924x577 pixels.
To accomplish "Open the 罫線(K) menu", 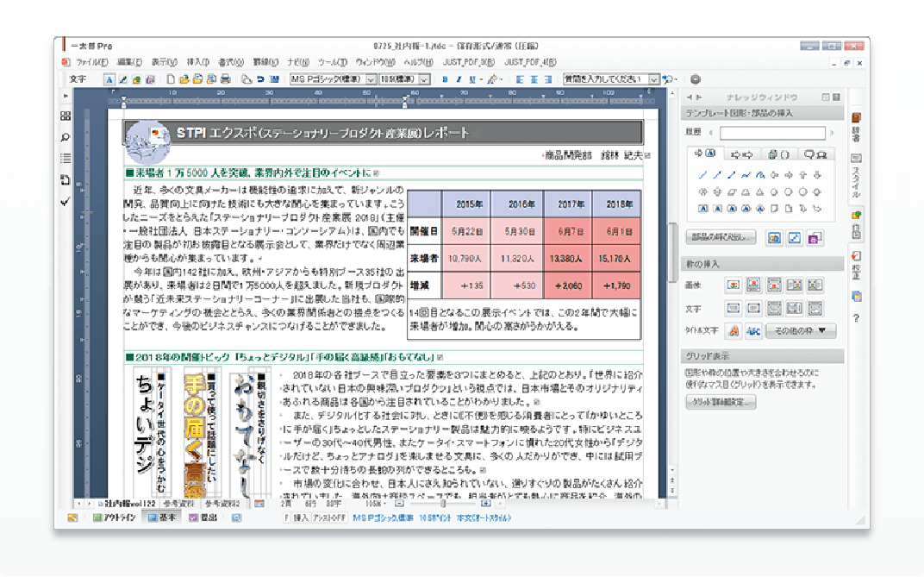I will pyautogui.click(x=265, y=62).
